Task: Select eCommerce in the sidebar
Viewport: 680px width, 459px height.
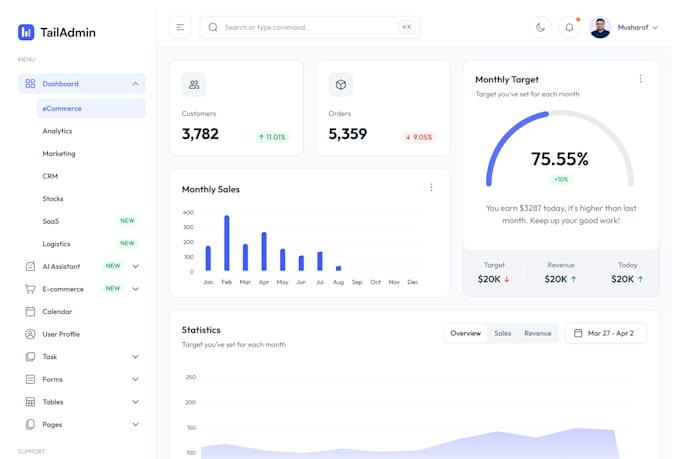Action: (91, 108)
